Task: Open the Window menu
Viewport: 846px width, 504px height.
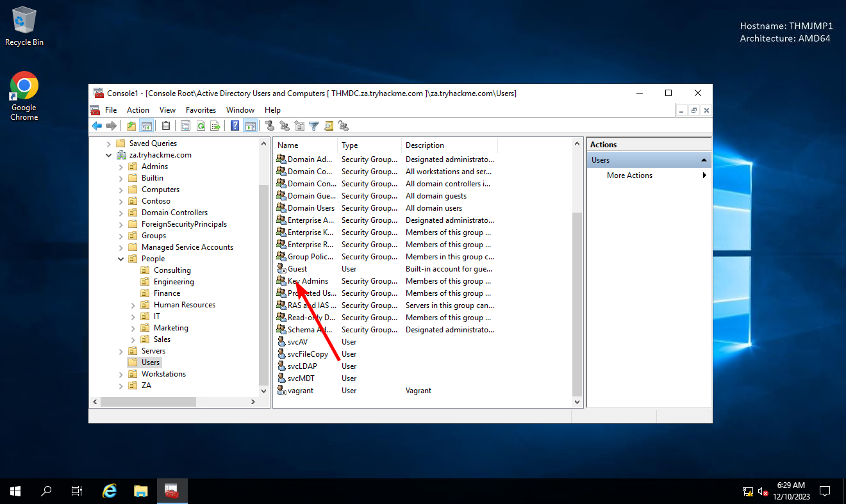Action: point(240,110)
